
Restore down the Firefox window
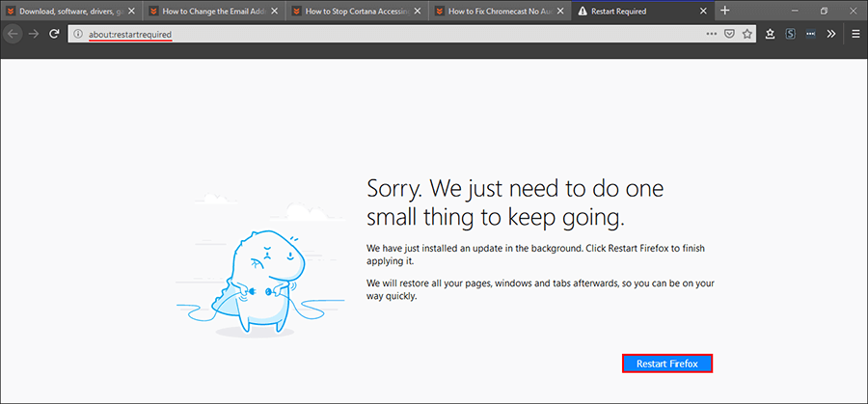pyautogui.click(x=824, y=11)
